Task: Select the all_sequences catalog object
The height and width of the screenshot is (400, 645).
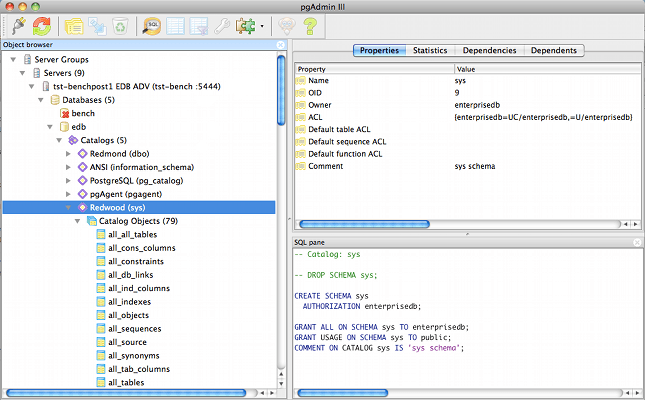Action: point(135,329)
